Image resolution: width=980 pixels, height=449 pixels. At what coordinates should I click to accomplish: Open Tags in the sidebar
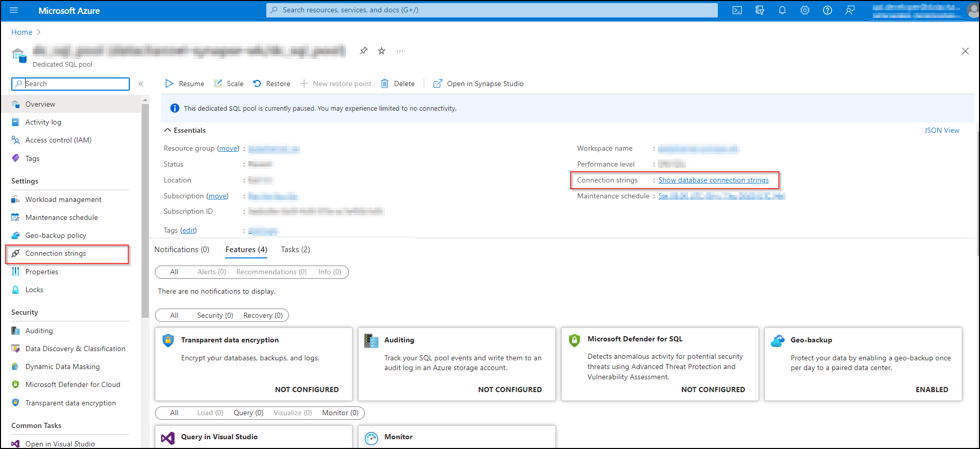[71, 158]
